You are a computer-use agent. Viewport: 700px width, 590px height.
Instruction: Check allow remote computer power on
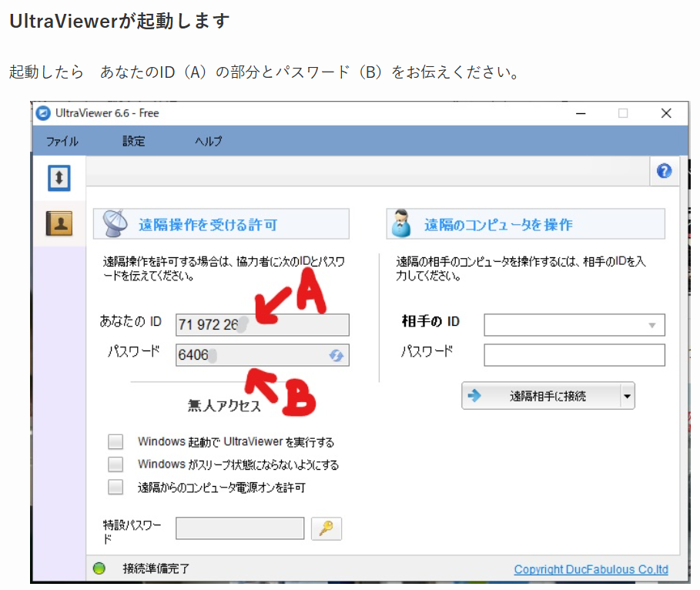pyautogui.click(x=116, y=487)
